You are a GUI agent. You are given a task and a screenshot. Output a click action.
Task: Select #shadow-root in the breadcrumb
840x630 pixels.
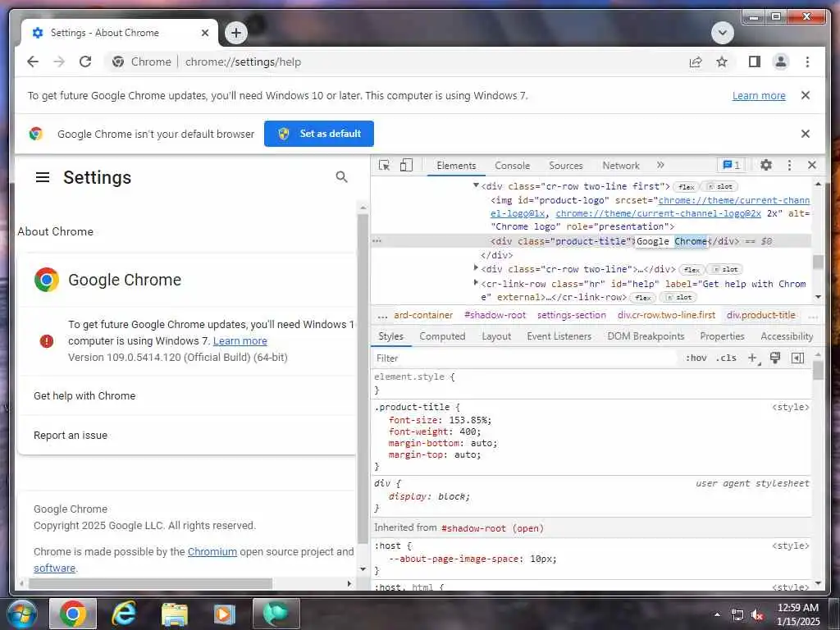pyautogui.click(x=495, y=315)
